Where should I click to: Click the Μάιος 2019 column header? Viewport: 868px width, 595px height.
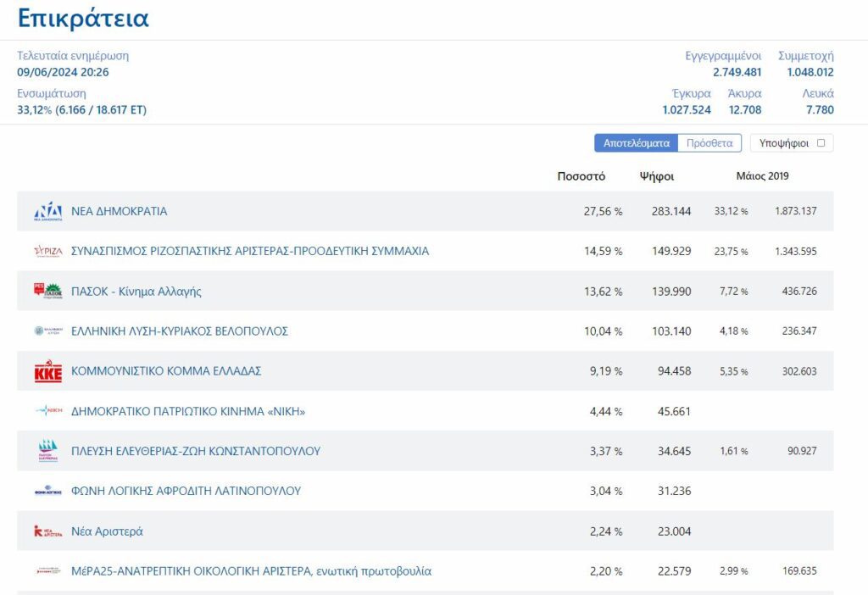coord(762,176)
